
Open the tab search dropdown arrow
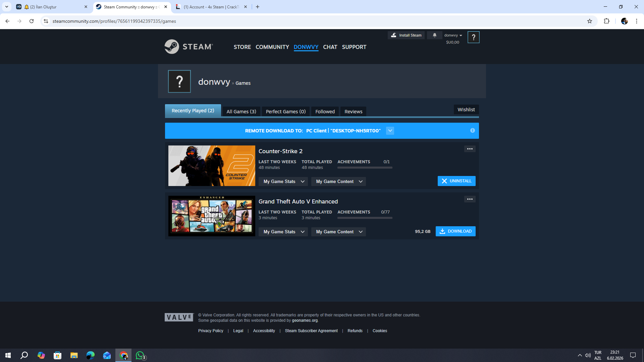point(7,7)
